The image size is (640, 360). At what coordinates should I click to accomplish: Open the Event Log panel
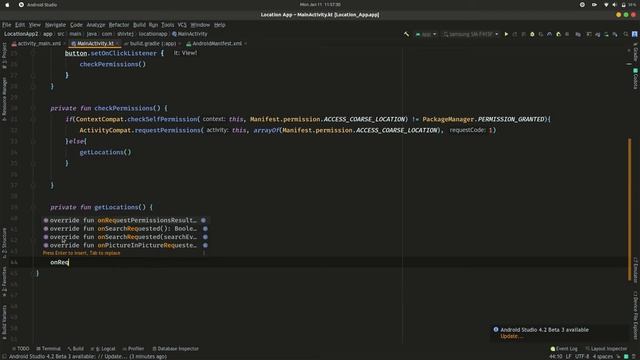coord(564,349)
